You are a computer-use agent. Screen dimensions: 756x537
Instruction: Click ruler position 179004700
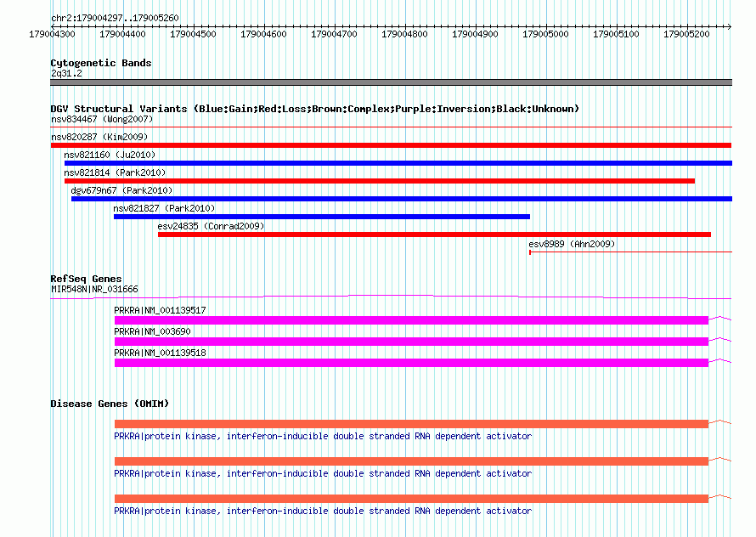334,34
